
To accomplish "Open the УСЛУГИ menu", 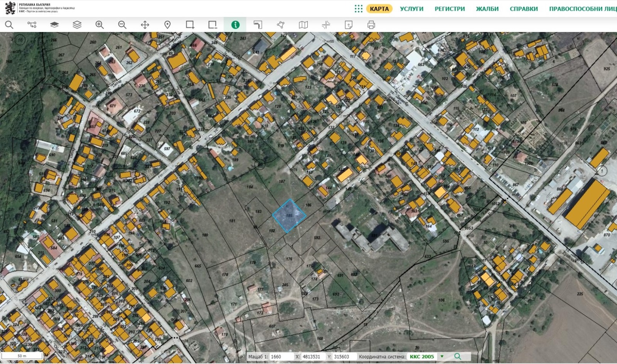I will pos(411,9).
